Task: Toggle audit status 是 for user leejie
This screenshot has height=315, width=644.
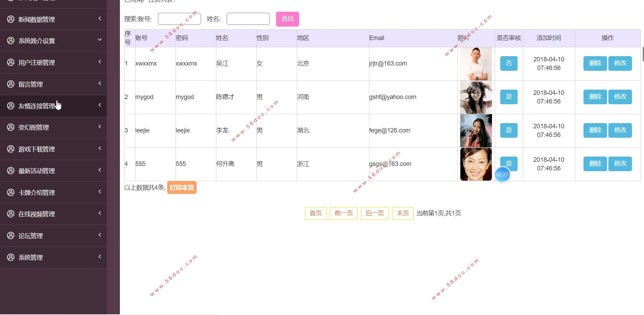Action: pyautogui.click(x=509, y=130)
